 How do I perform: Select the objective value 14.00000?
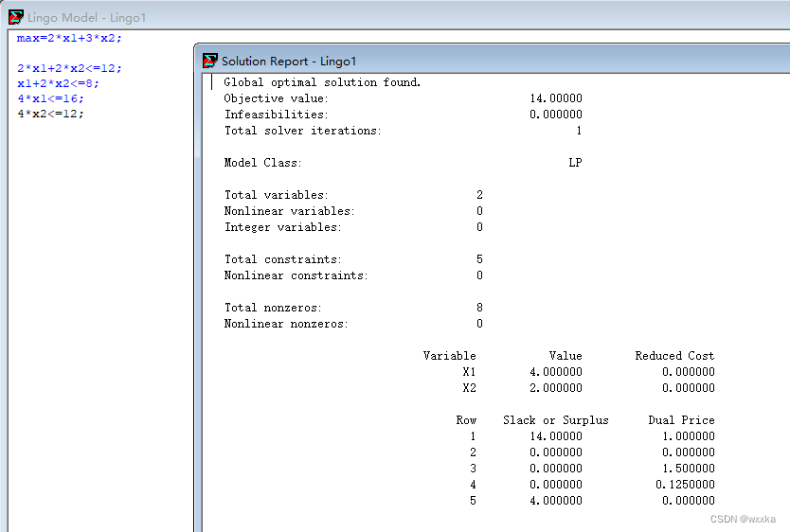pos(556,98)
